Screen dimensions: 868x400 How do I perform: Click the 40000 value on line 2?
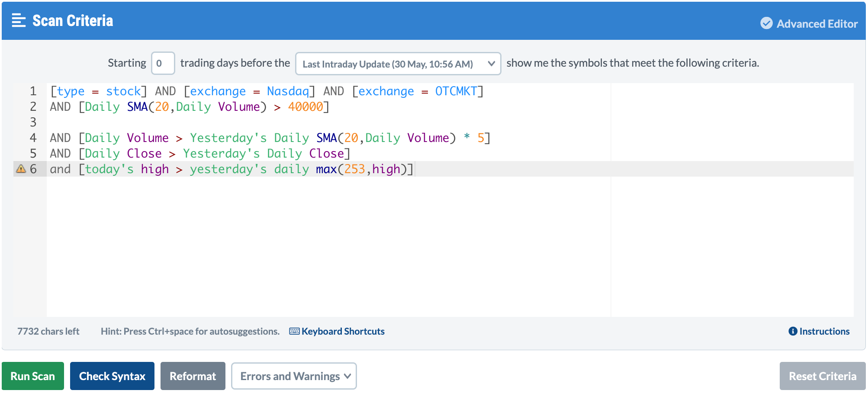click(x=305, y=106)
